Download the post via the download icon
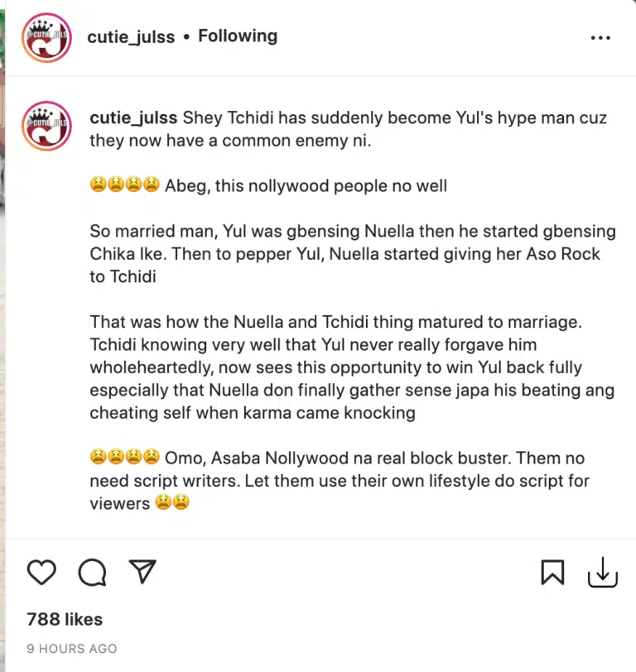 click(x=602, y=573)
